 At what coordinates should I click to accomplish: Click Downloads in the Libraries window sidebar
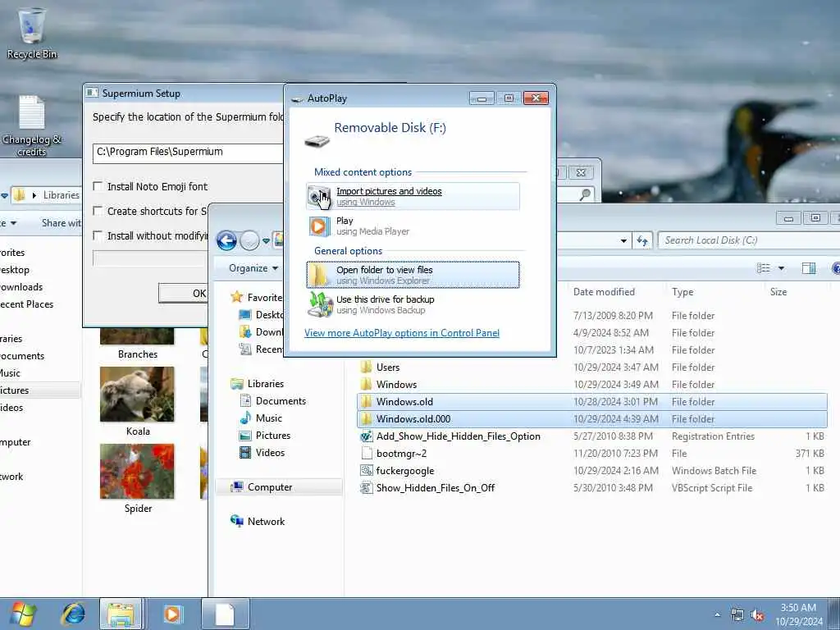[21, 286]
